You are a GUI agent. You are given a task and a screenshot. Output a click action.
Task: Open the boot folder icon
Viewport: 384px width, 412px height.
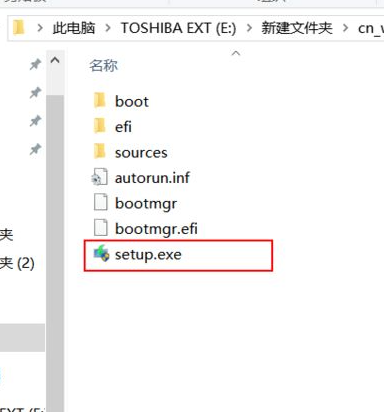pos(100,101)
